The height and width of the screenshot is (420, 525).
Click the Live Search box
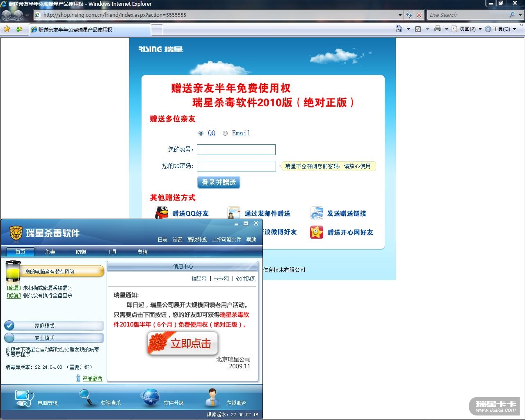point(467,15)
